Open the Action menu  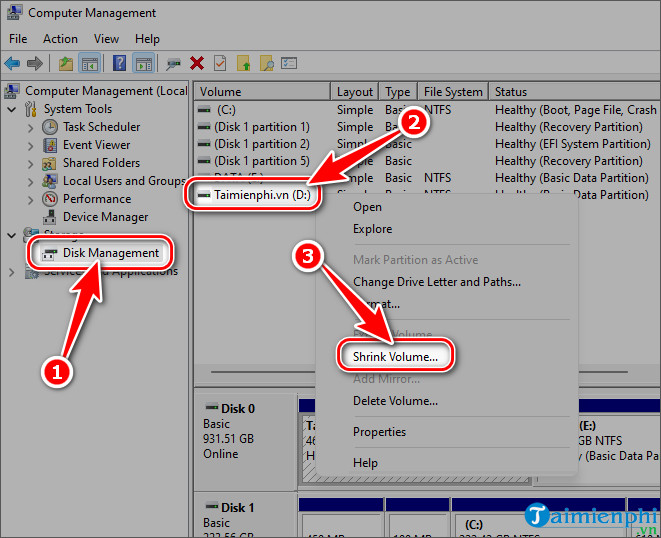coord(60,39)
